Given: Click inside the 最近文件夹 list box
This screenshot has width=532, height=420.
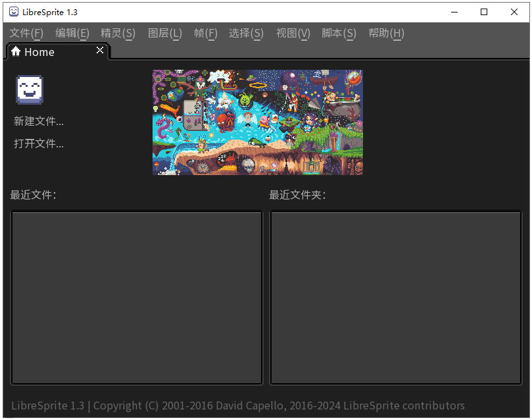Looking at the screenshot, I should 396,298.
